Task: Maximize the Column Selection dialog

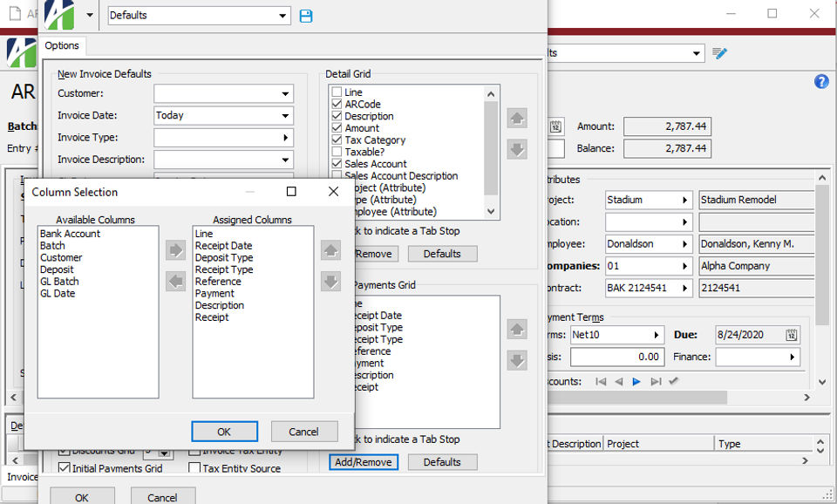Action: [x=291, y=191]
